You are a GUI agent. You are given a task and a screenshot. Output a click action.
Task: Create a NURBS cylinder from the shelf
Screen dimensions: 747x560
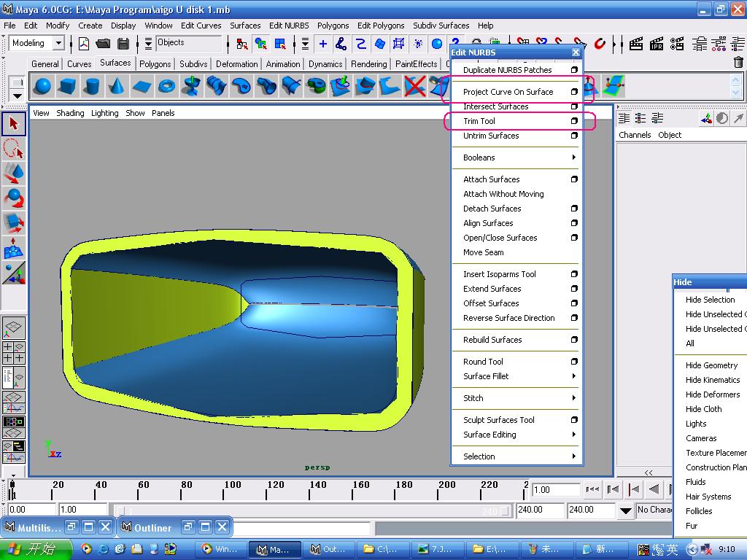91,86
